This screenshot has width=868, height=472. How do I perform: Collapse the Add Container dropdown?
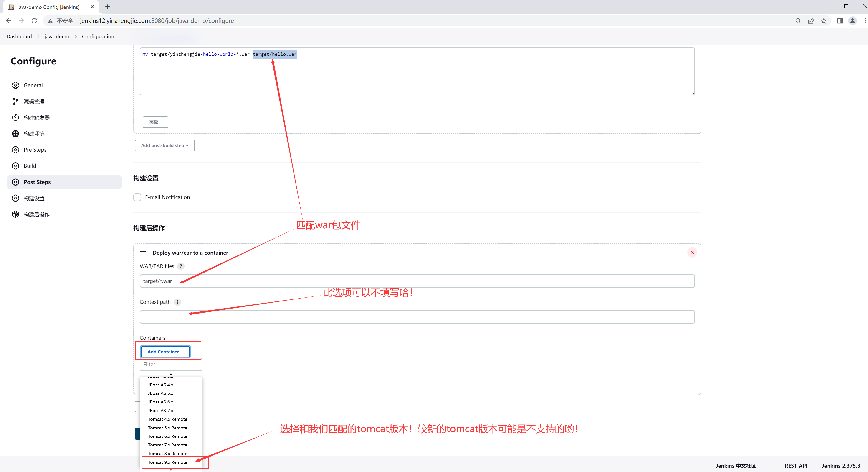(165, 352)
